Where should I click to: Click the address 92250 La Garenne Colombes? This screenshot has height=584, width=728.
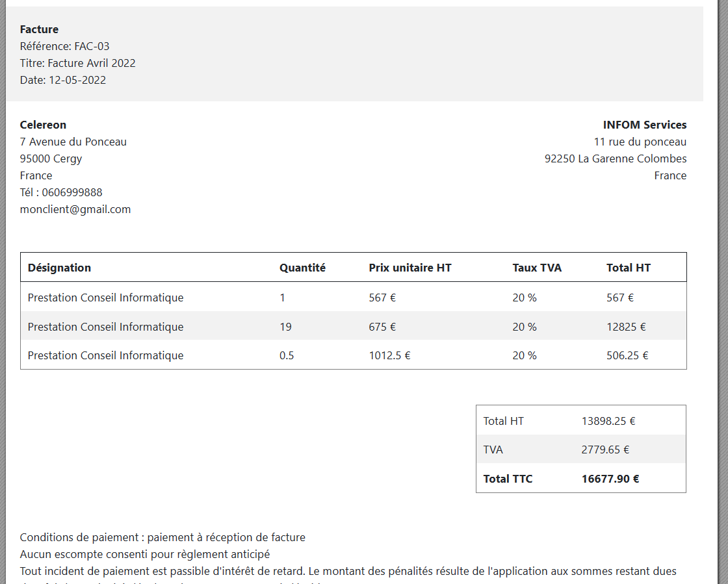tap(615, 159)
